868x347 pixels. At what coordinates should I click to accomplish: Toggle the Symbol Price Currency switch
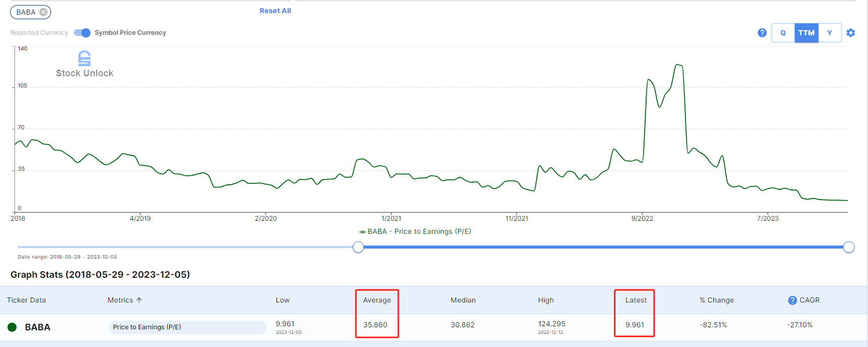pos(82,33)
